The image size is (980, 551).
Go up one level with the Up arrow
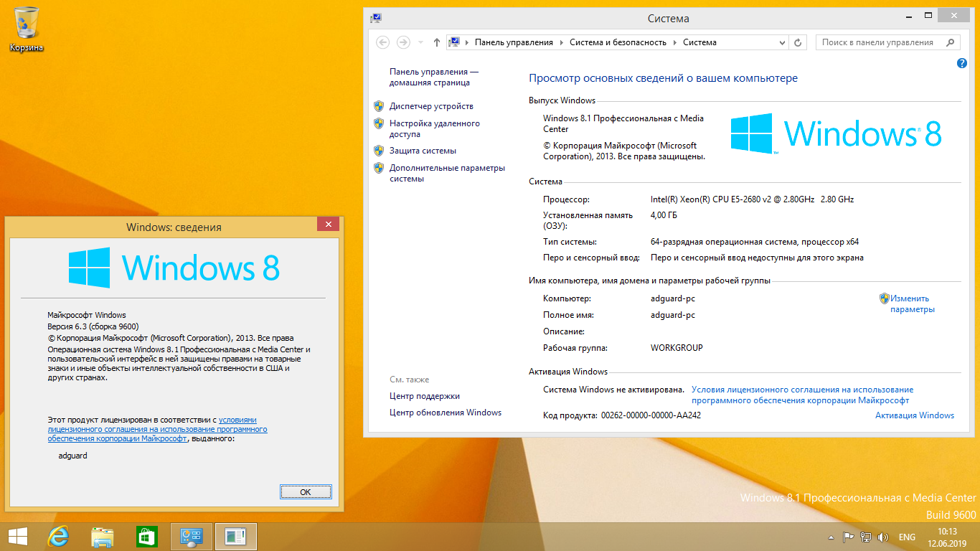(437, 42)
